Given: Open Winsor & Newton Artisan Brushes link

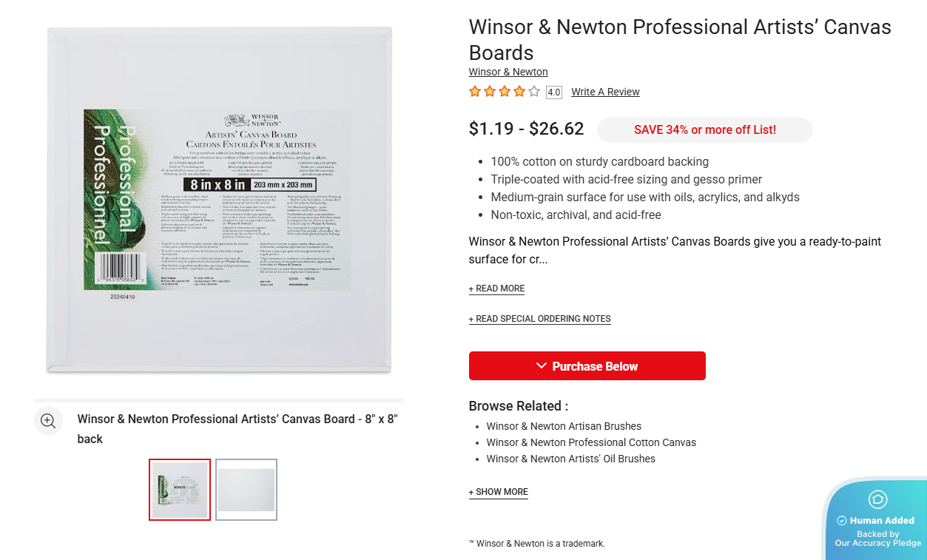Looking at the screenshot, I should (x=564, y=426).
